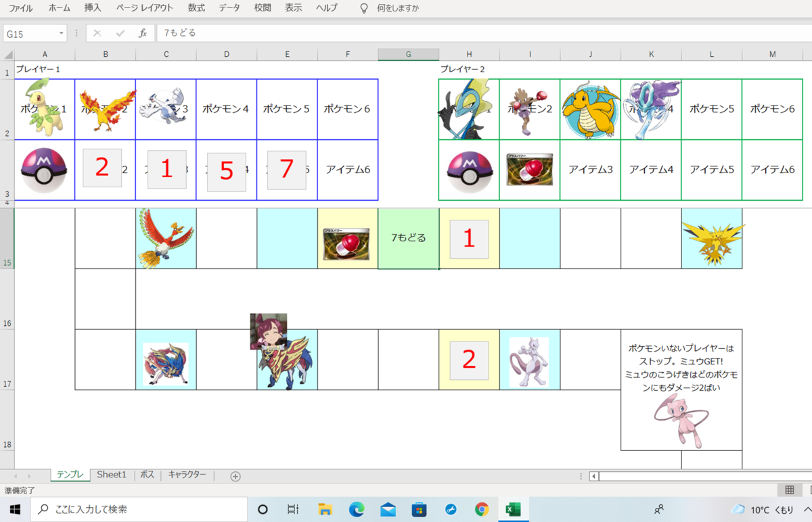812x522 pixels.
Task: Select row 15 header
Action: click(x=7, y=239)
